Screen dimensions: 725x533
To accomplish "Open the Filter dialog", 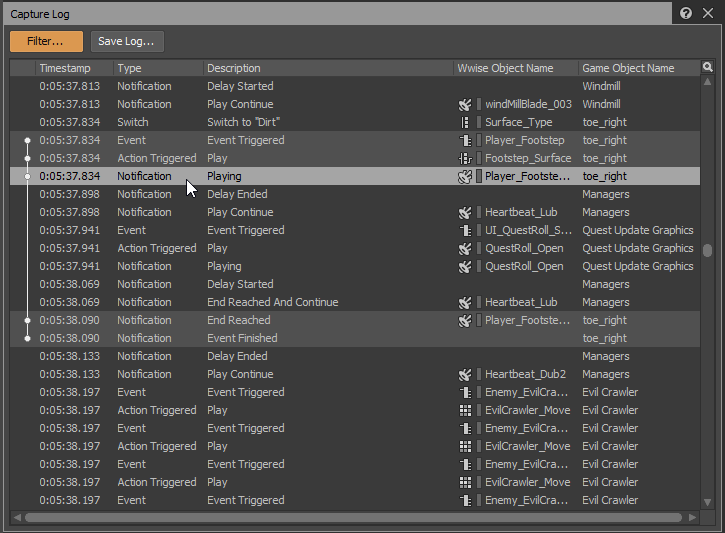I will [46, 41].
